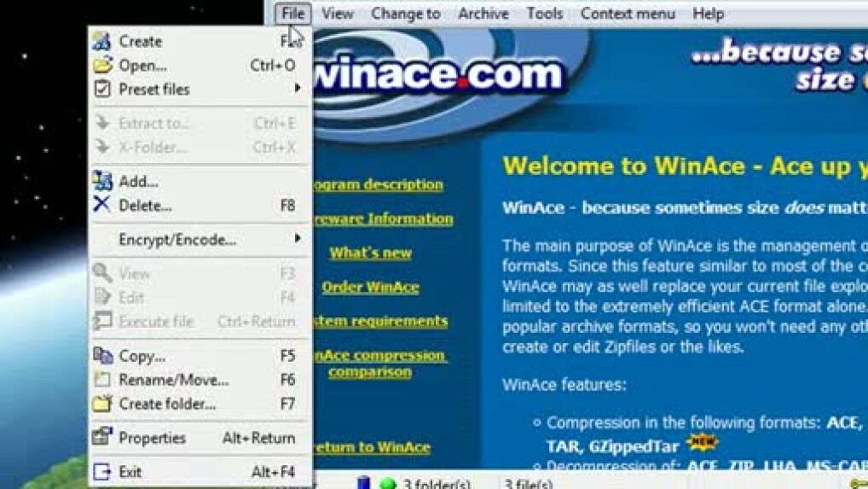Click the blue X Delete icon
The height and width of the screenshot is (489, 868).
pyautogui.click(x=102, y=205)
